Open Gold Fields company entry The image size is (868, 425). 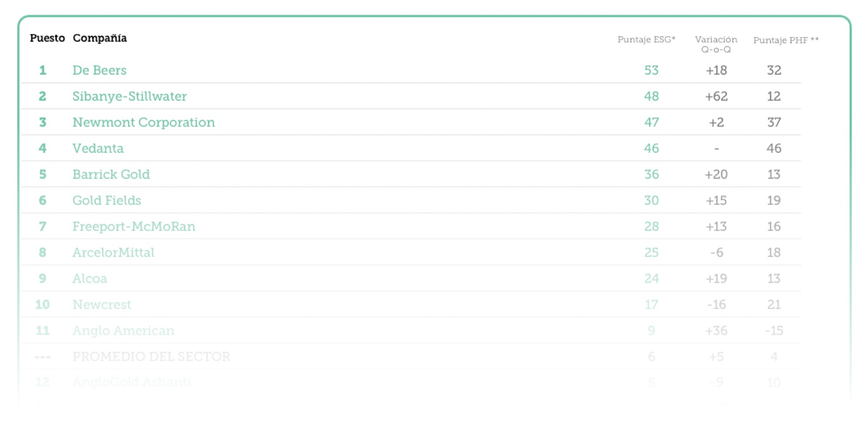point(107,201)
